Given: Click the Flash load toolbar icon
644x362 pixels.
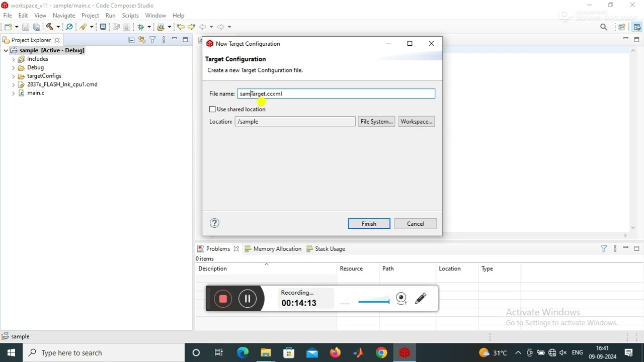Looking at the screenshot, I should [161, 27].
